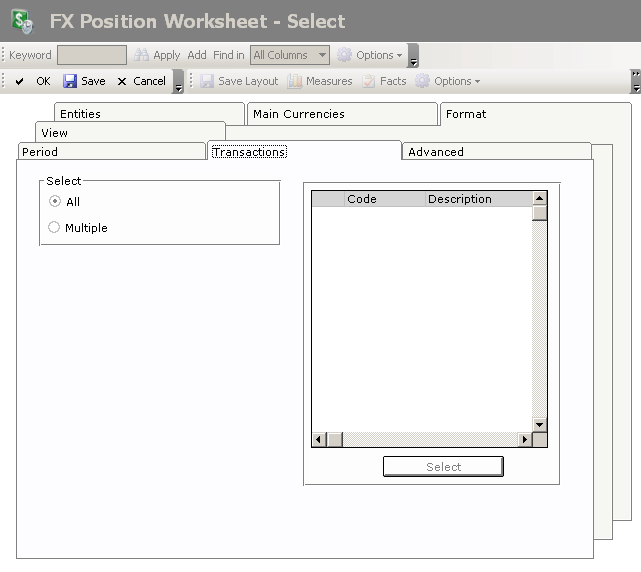Click the Cancel X icon
This screenshot has width=641, height=572.
click(122, 82)
